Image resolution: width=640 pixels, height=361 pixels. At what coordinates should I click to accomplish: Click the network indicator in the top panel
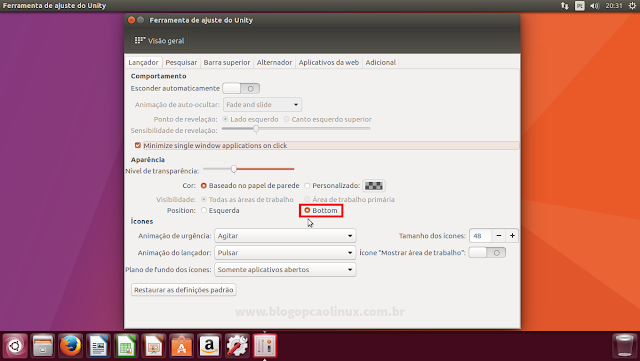(565, 6)
